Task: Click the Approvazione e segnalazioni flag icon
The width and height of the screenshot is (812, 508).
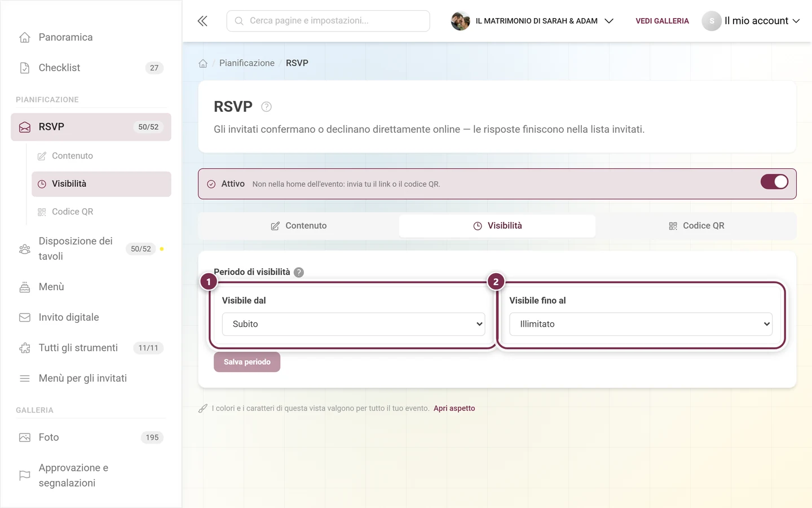Action: (x=25, y=475)
